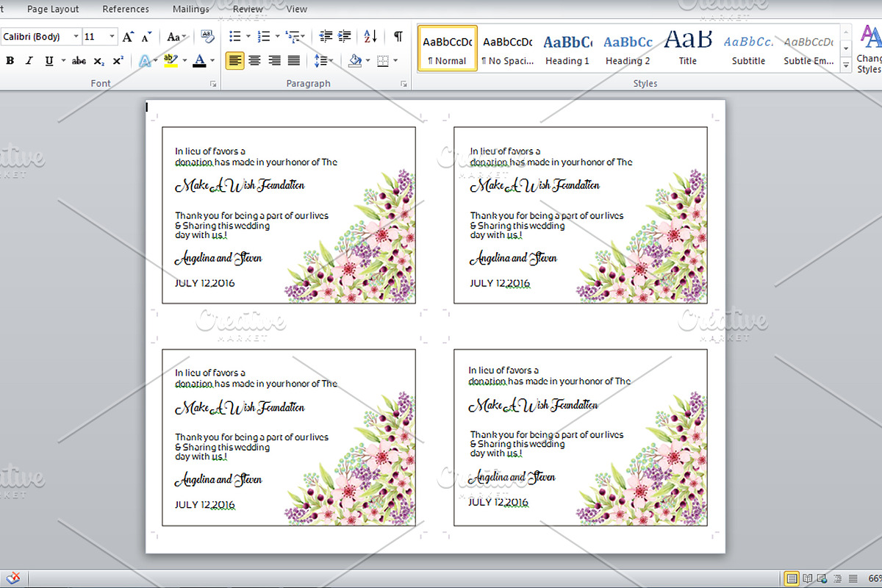Screen dimensions: 882x588
Task: Click the proofing errors status icon
Action: pos(12,578)
